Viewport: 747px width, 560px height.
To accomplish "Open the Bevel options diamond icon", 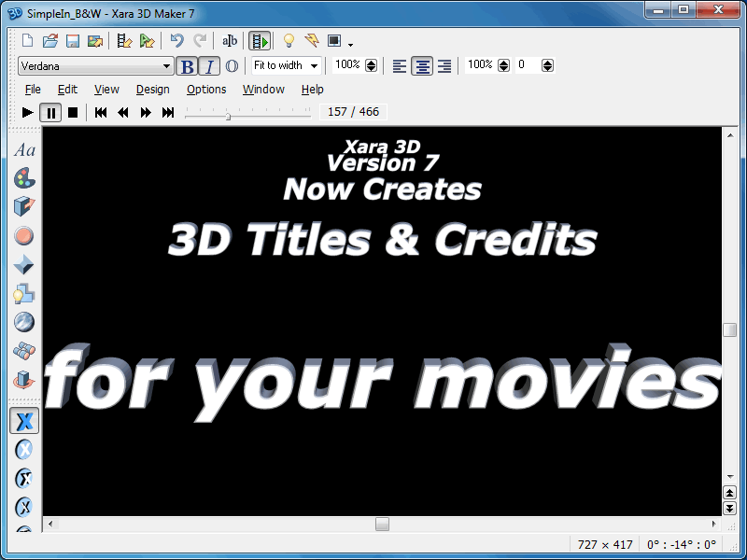I will [24, 265].
